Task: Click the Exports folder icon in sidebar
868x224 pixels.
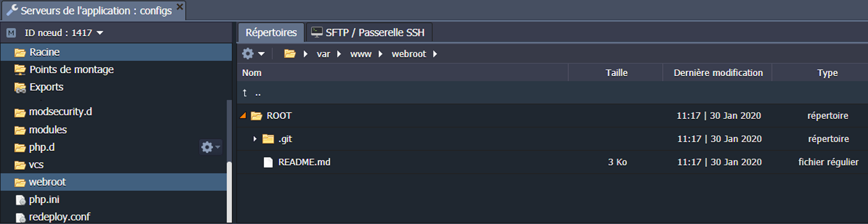Action: coord(20,88)
